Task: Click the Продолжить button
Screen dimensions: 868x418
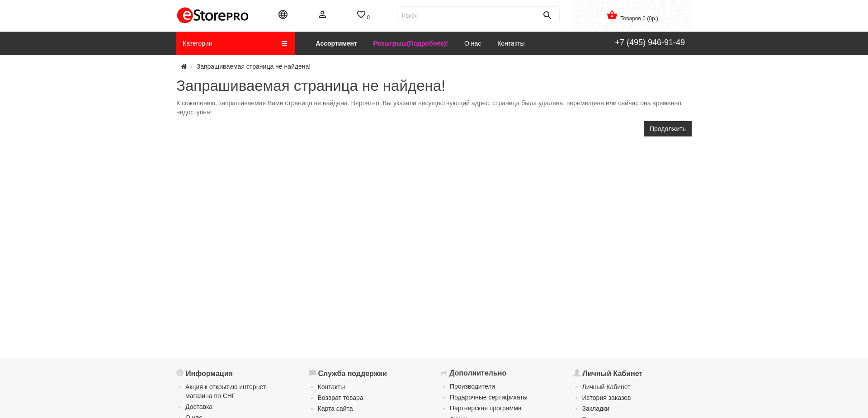Action: (x=667, y=129)
